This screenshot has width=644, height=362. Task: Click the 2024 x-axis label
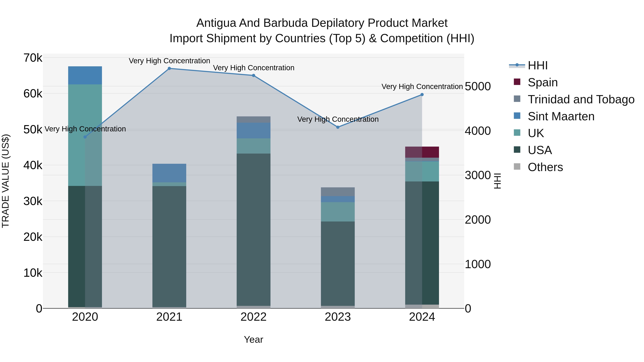[422, 317]
